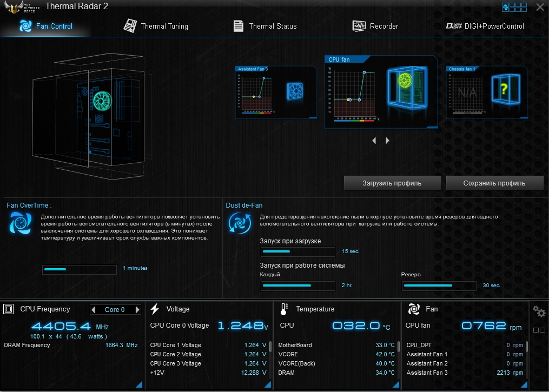This screenshot has width=549, height=392.
Task: Go to the Recorder tab
Action: pyautogui.click(x=375, y=26)
